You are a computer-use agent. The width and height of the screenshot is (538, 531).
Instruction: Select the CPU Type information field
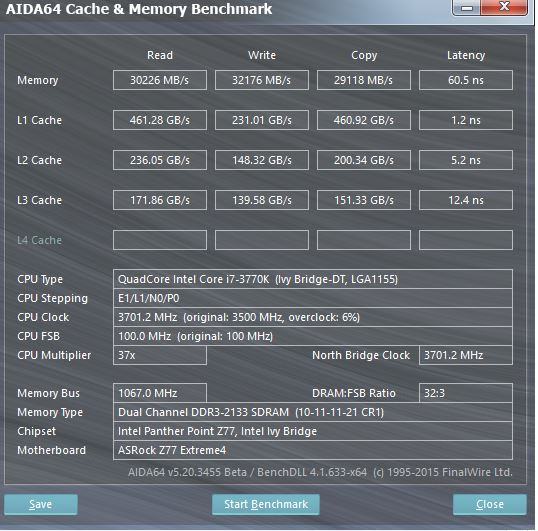tap(313, 279)
